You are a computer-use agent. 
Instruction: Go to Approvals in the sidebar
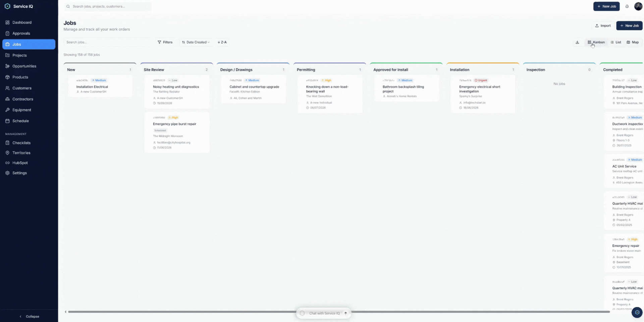click(29, 34)
